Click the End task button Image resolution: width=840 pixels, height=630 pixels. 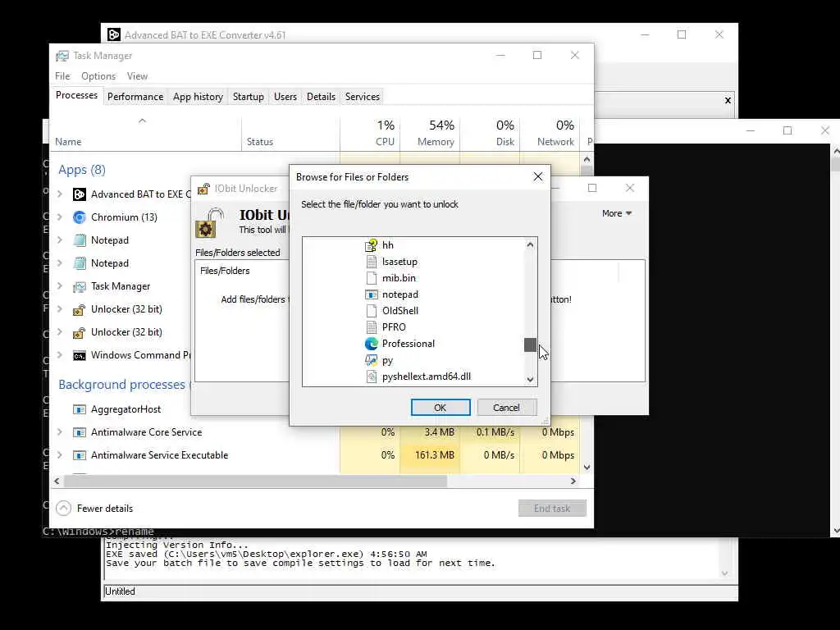(x=552, y=509)
